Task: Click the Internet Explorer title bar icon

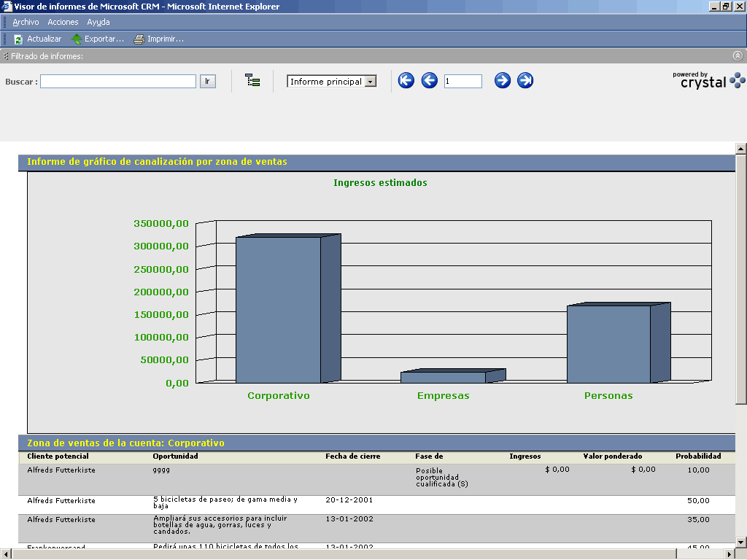Action: [6, 6]
